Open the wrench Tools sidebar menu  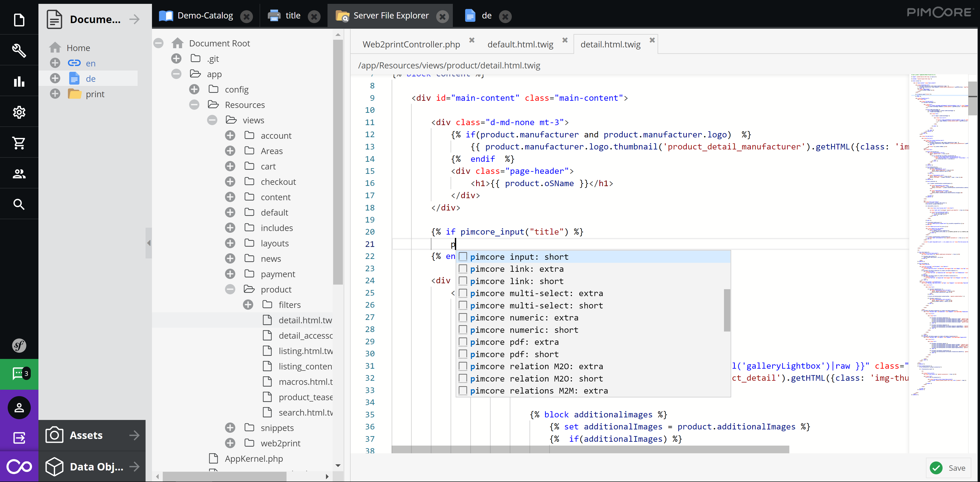coord(19,50)
